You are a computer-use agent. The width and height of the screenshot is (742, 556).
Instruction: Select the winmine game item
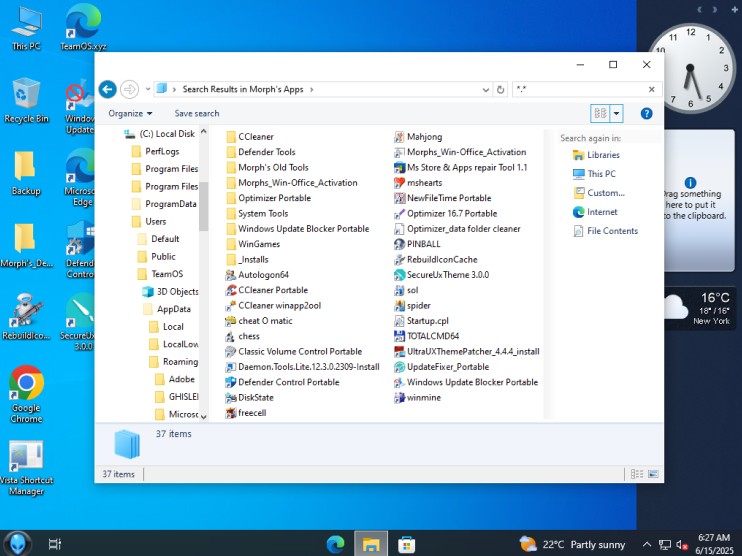click(x=418, y=397)
